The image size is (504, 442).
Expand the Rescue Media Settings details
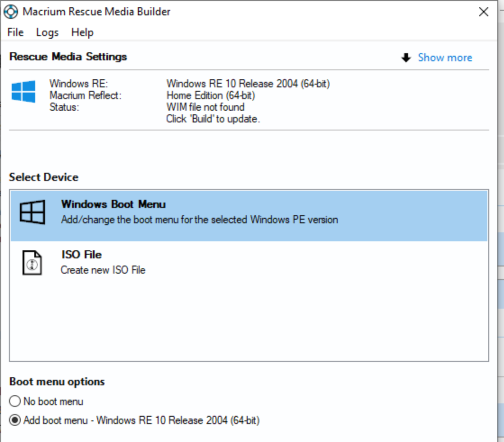click(x=445, y=58)
